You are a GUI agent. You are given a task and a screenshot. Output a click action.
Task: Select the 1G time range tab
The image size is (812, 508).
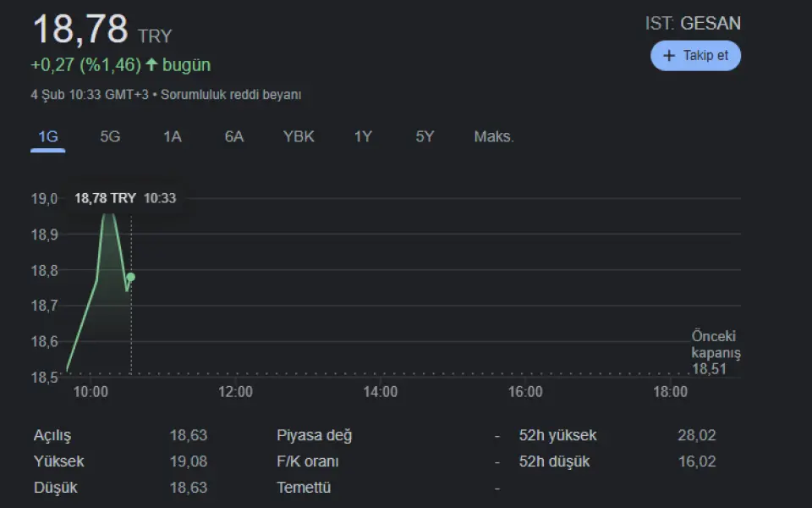(48, 137)
